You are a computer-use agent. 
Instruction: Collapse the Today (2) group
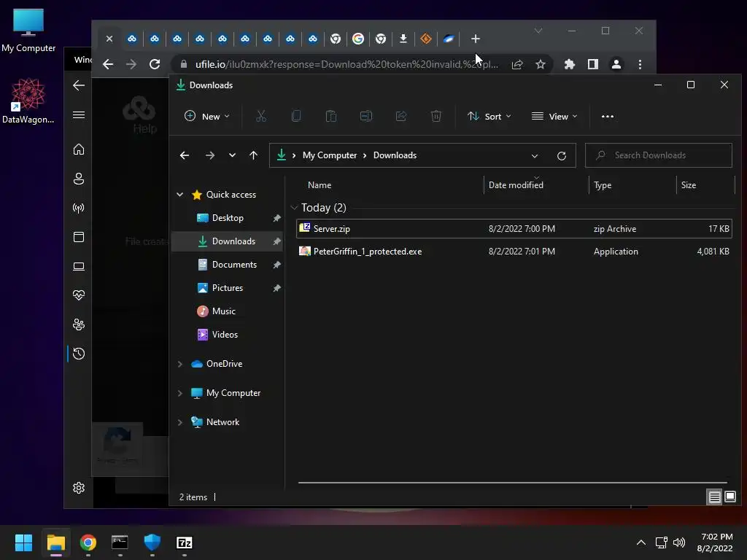[x=294, y=208]
